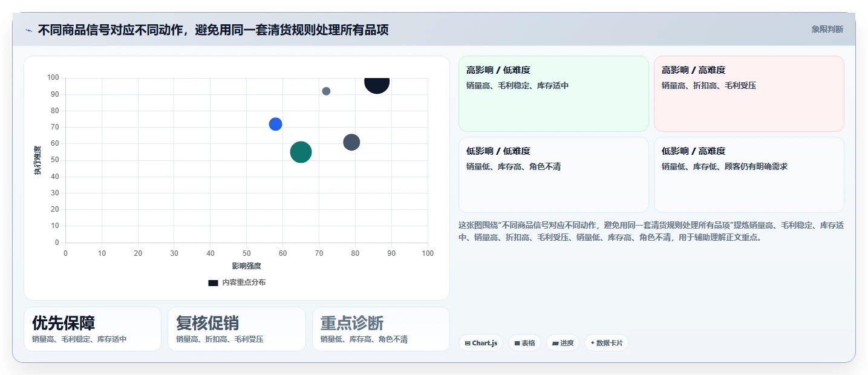868x375 pixels.
Task: Click the 数据卡片 tag
Action: point(606,343)
